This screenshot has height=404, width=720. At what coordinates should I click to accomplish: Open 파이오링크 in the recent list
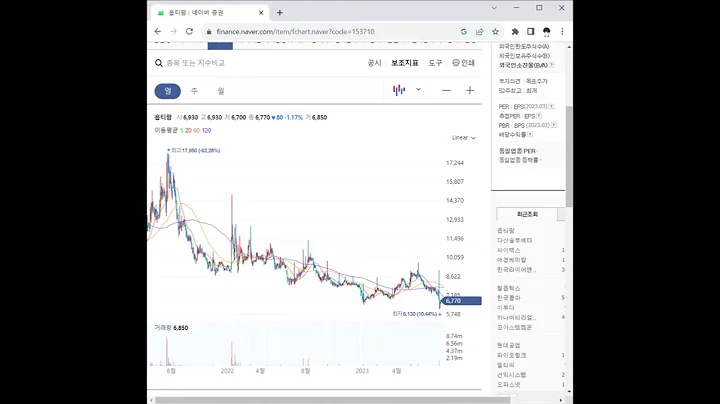(512, 355)
